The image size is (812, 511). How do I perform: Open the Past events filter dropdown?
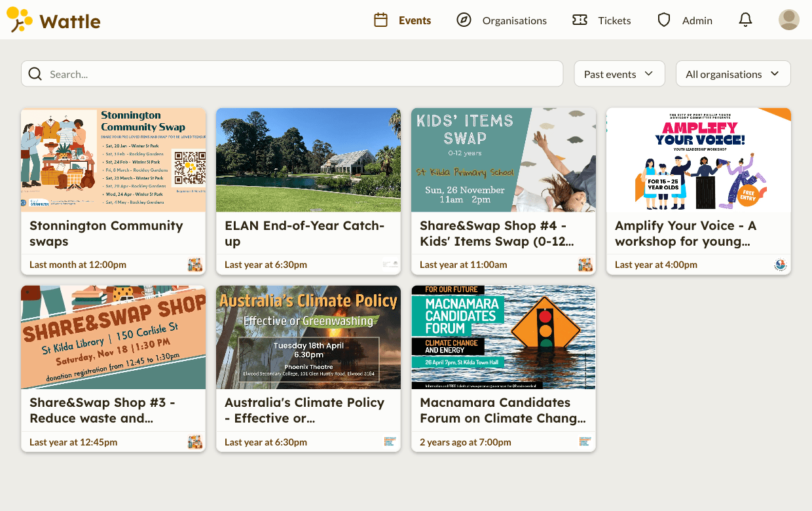[x=618, y=73]
